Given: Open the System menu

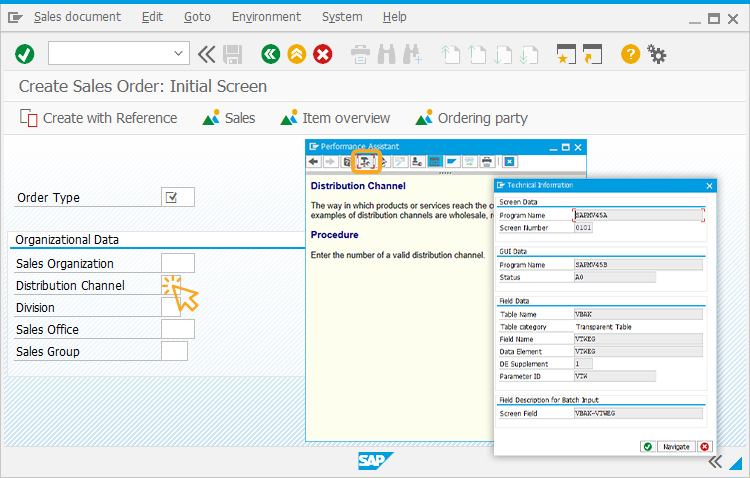Looking at the screenshot, I should (x=342, y=17).
